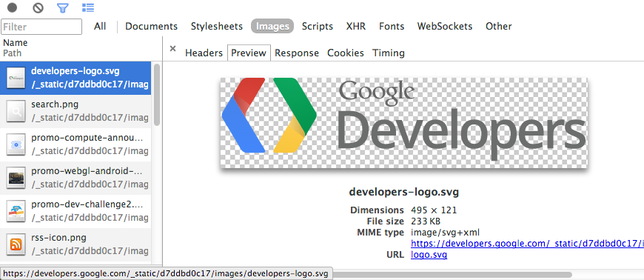Open the Cookies tab
Image resolution: width=644 pixels, height=280 pixels.
tap(346, 53)
